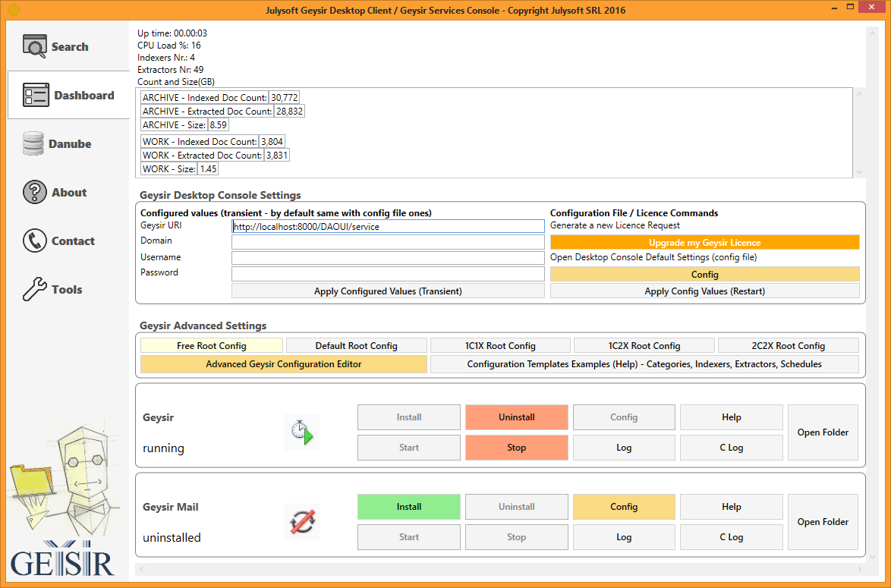Switch to the Contact tab label
The width and height of the screenshot is (891, 588).
click(x=74, y=241)
